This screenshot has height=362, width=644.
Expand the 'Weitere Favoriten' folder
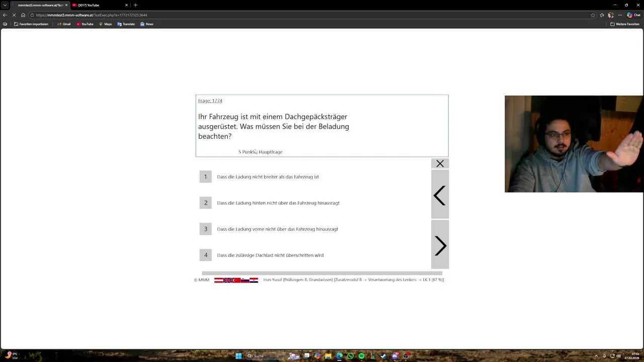[x=625, y=24]
